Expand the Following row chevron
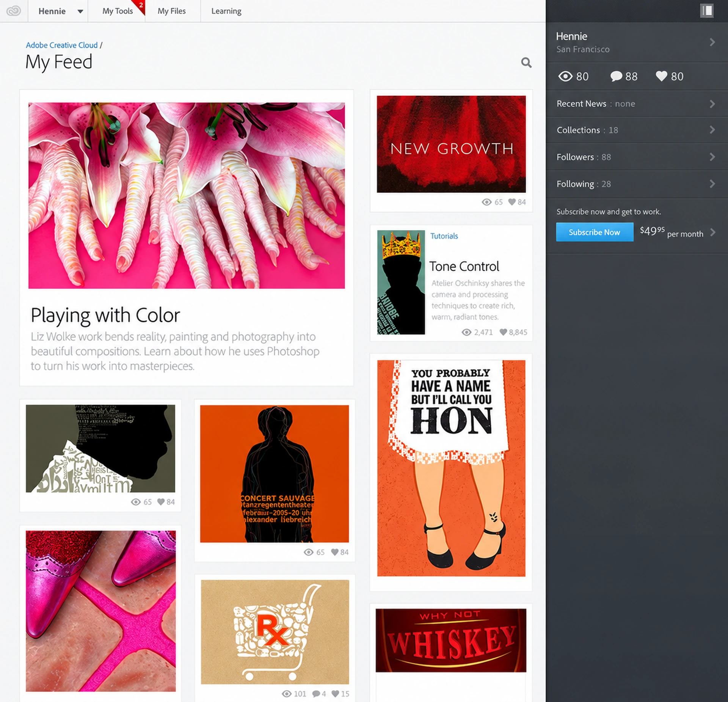 tap(712, 184)
